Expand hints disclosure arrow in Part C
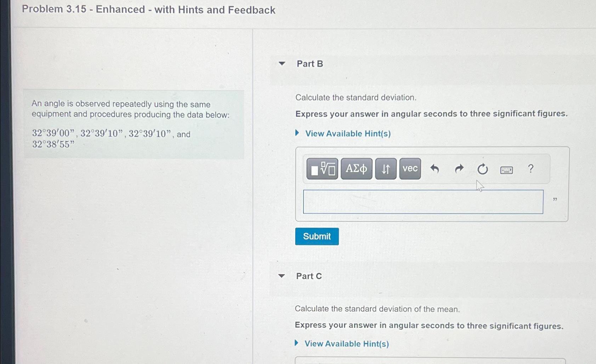 pos(297,343)
